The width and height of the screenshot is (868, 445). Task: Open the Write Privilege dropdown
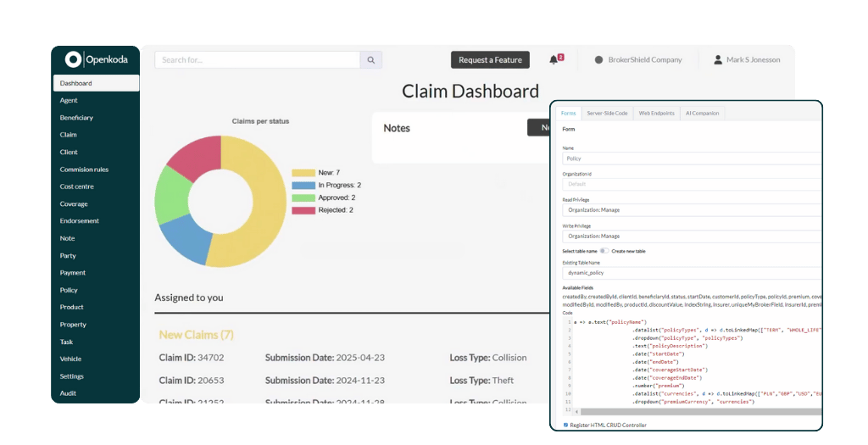[x=691, y=236]
